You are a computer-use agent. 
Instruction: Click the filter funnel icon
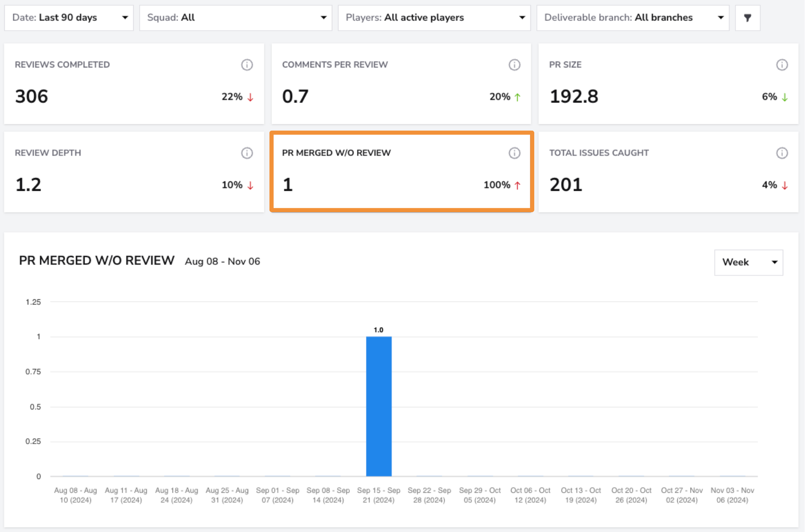point(747,18)
